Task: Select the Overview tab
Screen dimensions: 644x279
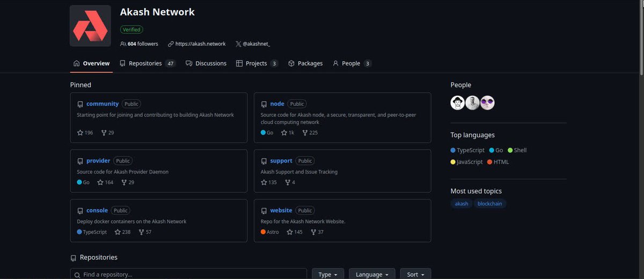Action: tap(91, 63)
